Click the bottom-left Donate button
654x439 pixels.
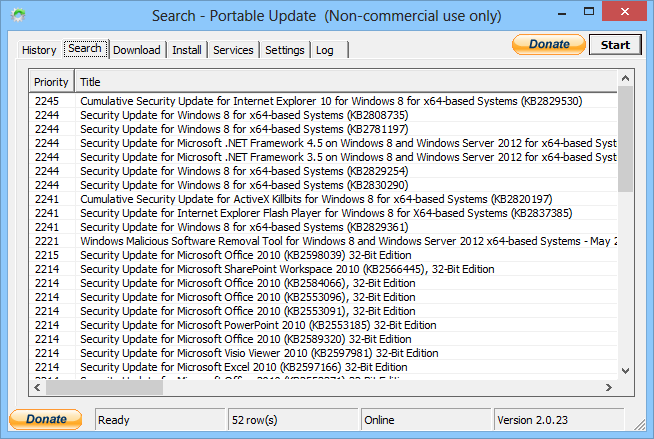click(46, 419)
